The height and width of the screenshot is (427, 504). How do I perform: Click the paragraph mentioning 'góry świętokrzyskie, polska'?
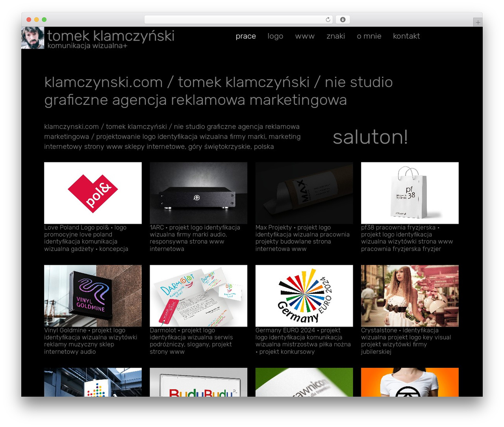(172, 137)
